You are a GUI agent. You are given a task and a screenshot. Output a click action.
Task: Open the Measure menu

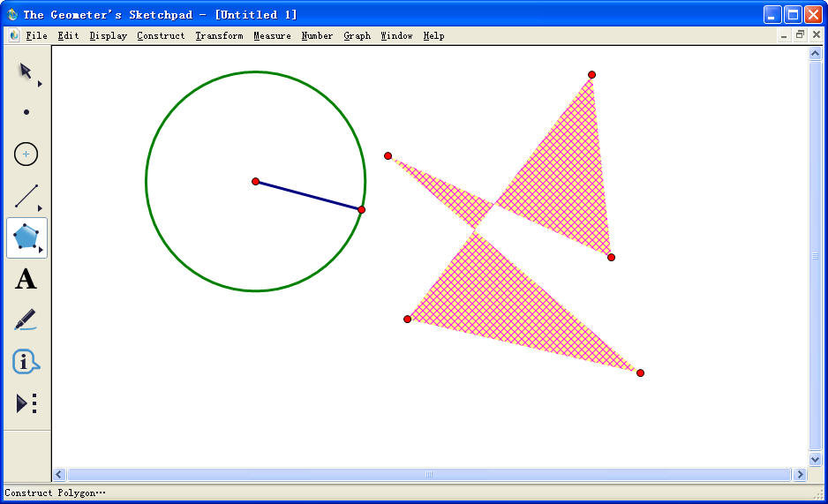coord(272,36)
